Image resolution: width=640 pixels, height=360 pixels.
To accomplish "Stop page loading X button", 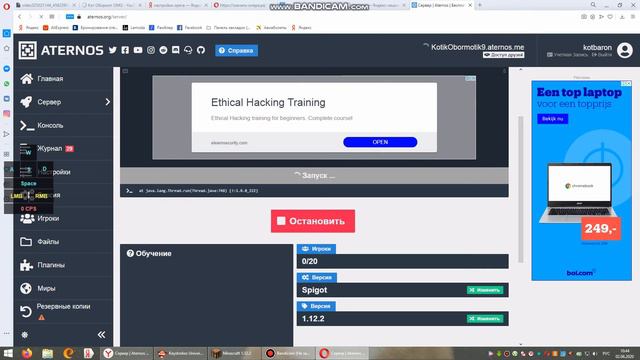I will click(x=41, y=17).
